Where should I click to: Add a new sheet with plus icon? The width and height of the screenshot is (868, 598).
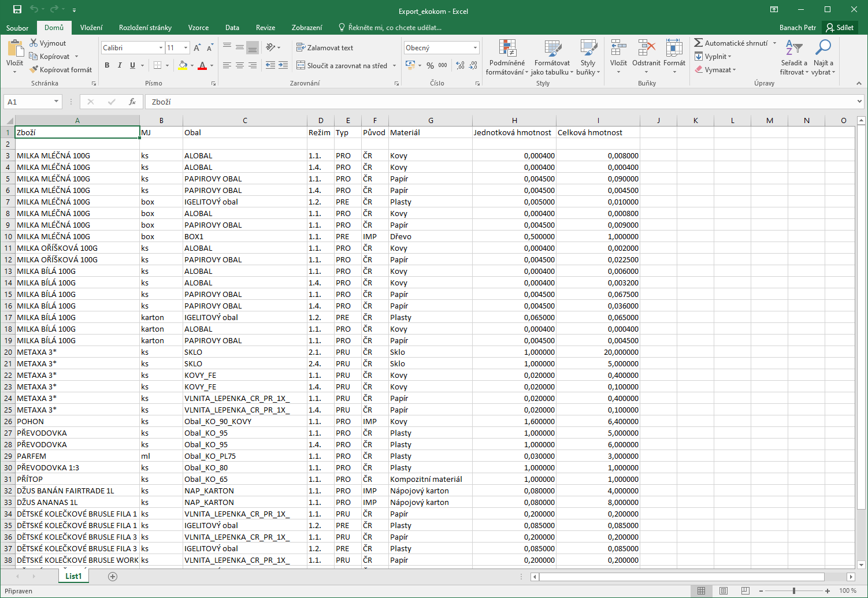(x=113, y=577)
